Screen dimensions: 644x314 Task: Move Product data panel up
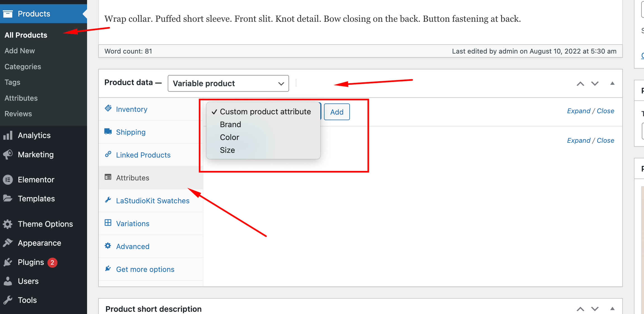(x=580, y=83)
